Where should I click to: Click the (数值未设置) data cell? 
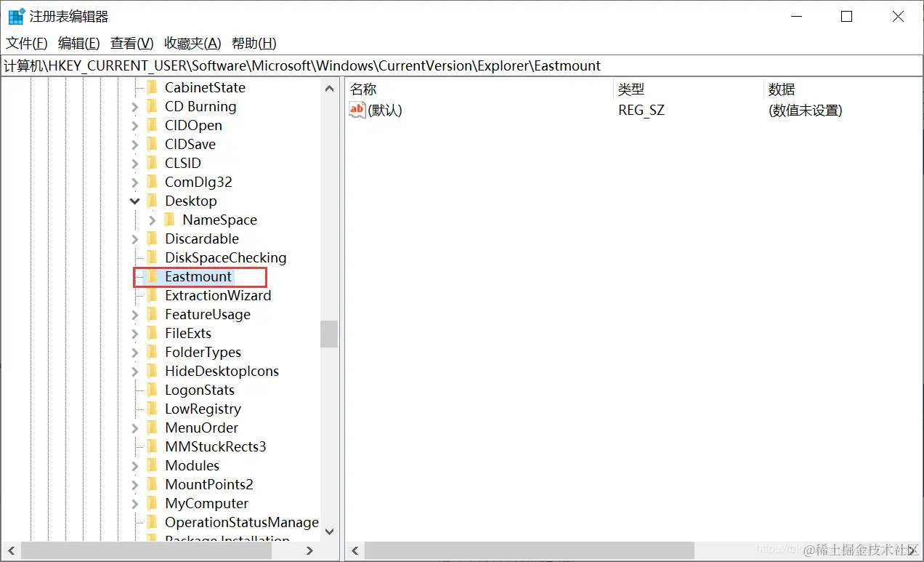pyautogui.click(x=806, y=111)
